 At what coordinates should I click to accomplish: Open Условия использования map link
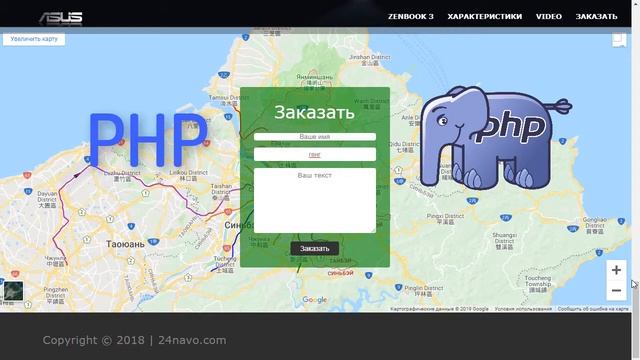click(523, 309)
